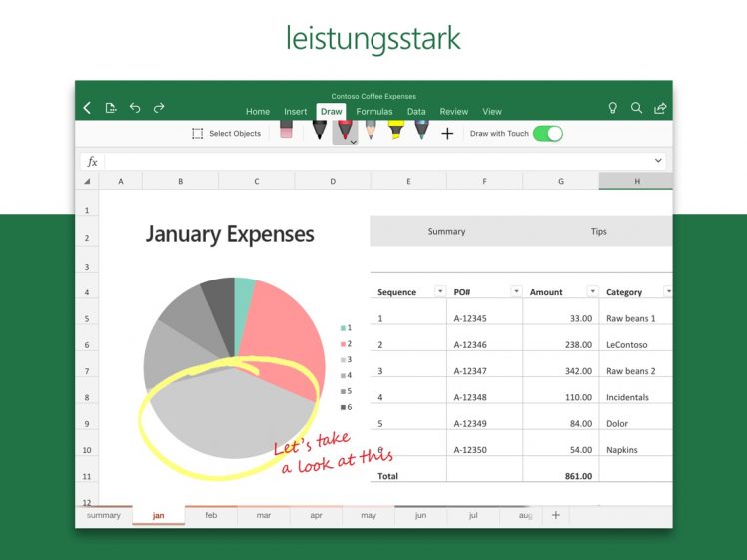Click the undo arrow icon

point(135,108)
